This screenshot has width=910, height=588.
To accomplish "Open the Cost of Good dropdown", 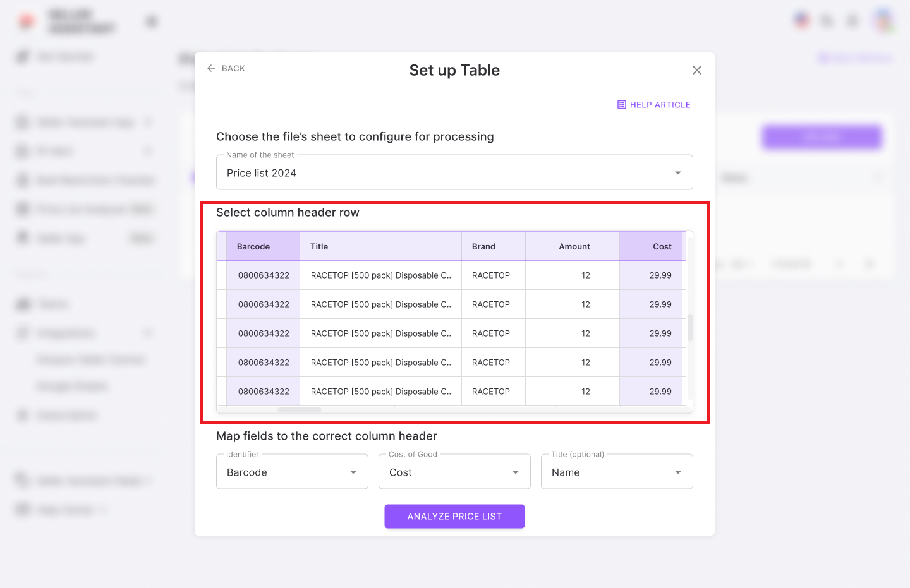I will tap(516, 471).
